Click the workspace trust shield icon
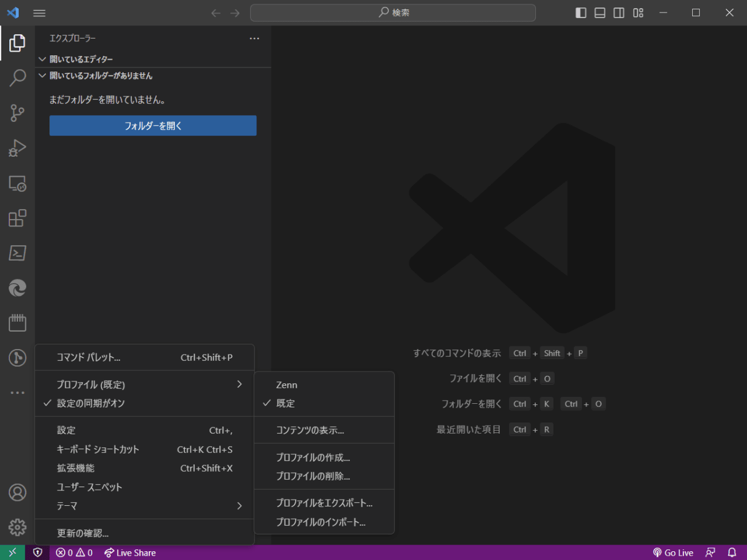Viewport: 747px width, 560px height. 38,553
